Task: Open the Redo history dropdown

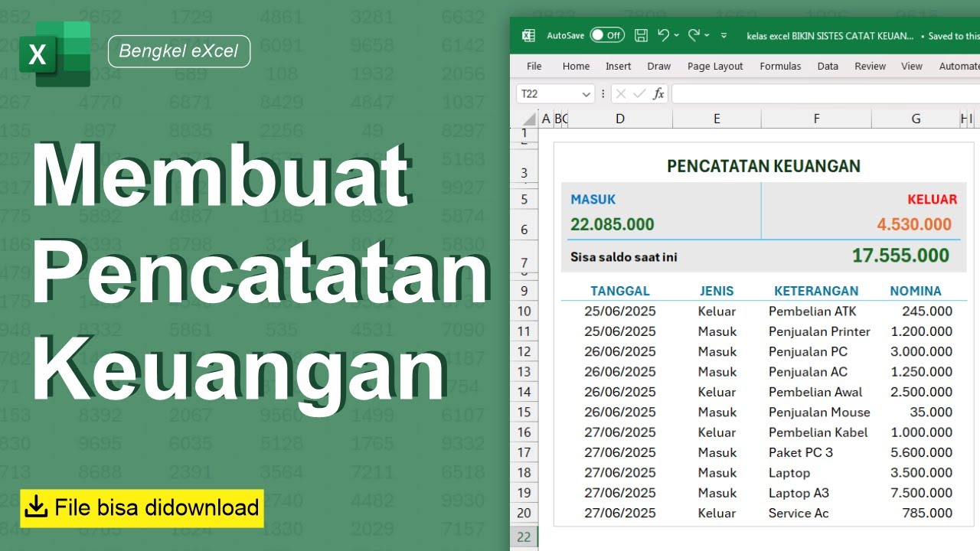Action: 707,35
